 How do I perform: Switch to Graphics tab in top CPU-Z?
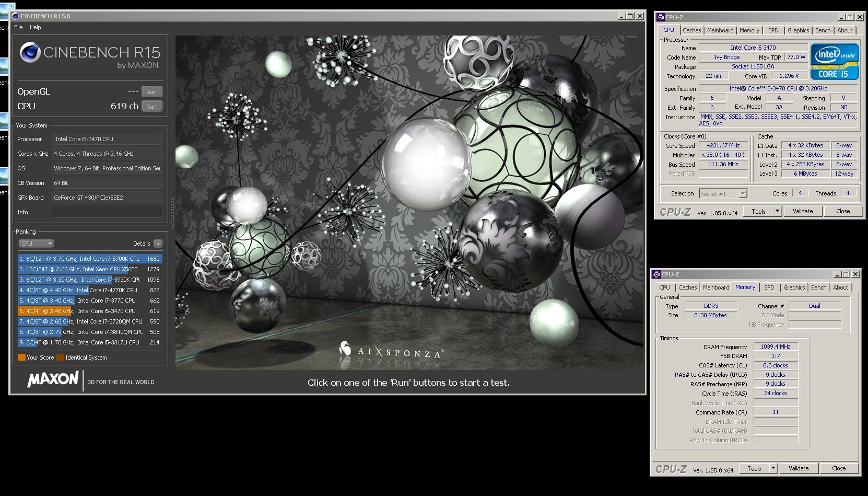coord(798,30)
